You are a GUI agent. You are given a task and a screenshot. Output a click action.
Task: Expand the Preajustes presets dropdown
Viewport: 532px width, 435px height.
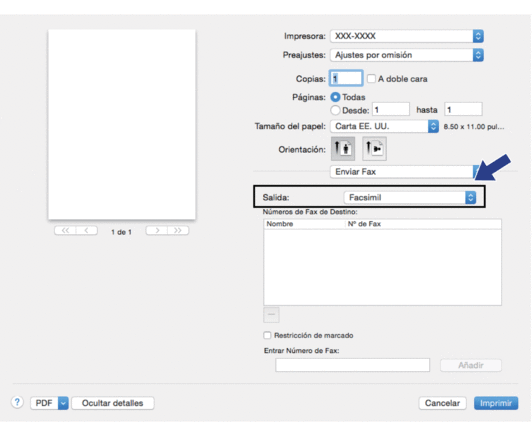(x=407, y=55)
